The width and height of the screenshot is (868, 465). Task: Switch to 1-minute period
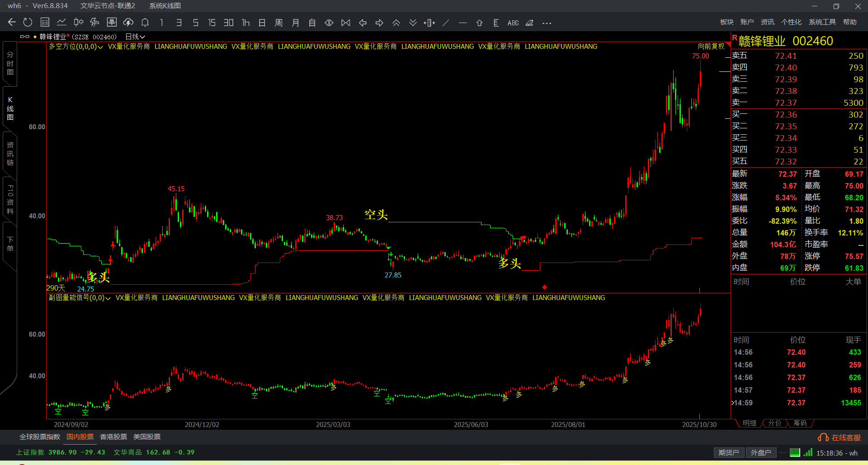pyautogui.click(x=161, y=22)
